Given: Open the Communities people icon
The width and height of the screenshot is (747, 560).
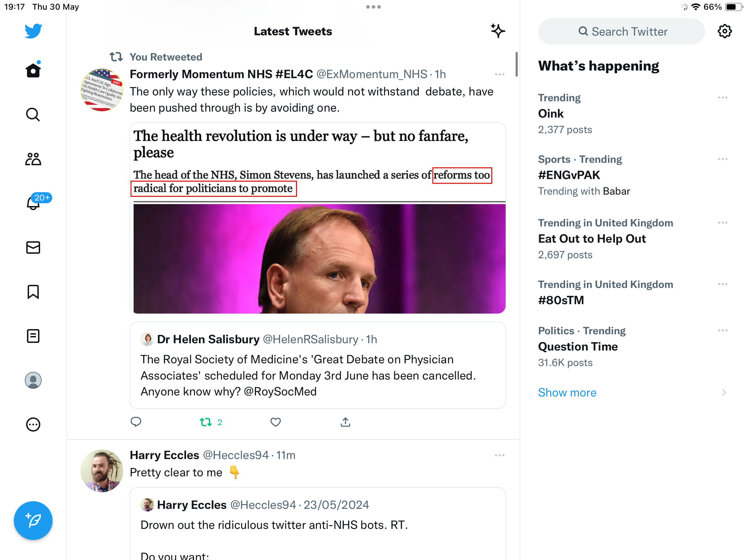Looking at the screenshot, I should [33, 159].
